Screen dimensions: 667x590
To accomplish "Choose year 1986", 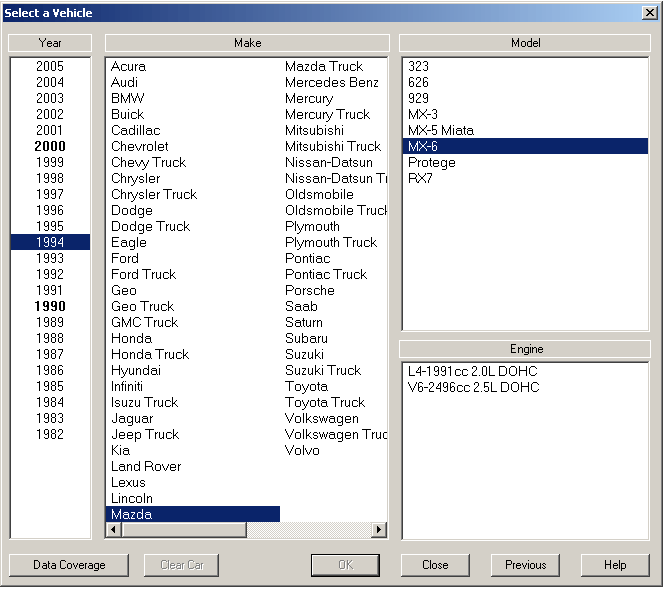I will coord(50,371).
